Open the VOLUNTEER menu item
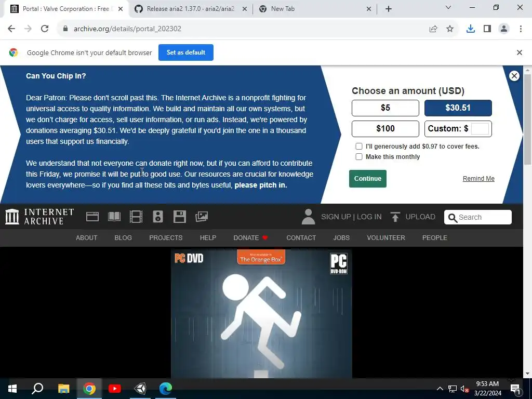This screenshot has width=532, height=399. click(386, 238)
